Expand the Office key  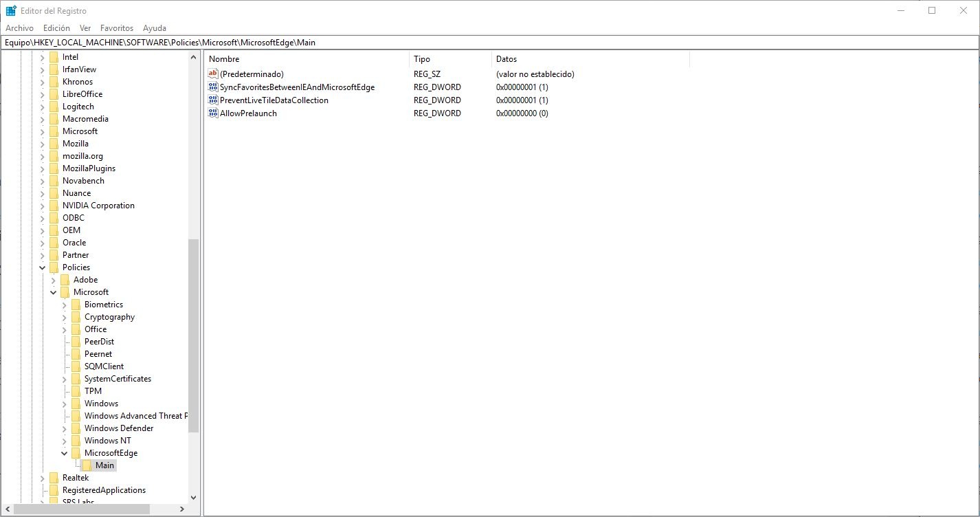pos(65,329)
